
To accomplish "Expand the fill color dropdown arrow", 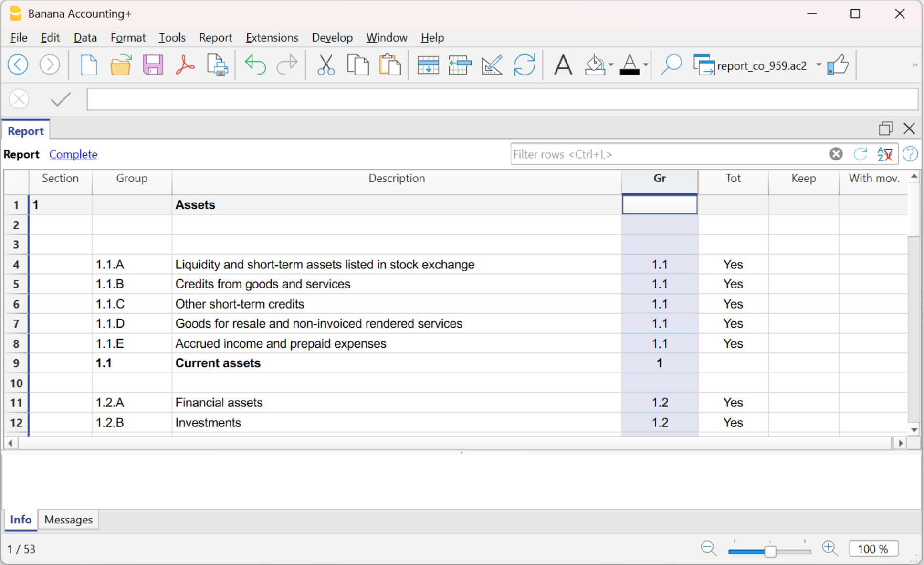I will tap(611, 65).
